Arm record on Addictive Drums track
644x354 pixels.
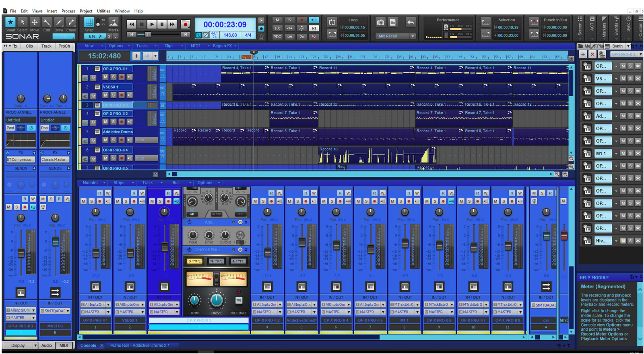(122, 140)
